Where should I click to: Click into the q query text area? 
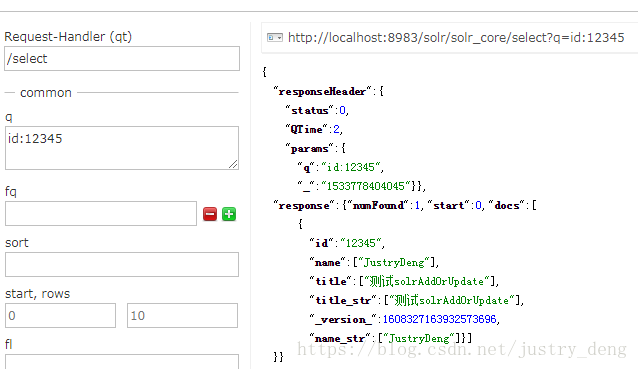(122, 148)
